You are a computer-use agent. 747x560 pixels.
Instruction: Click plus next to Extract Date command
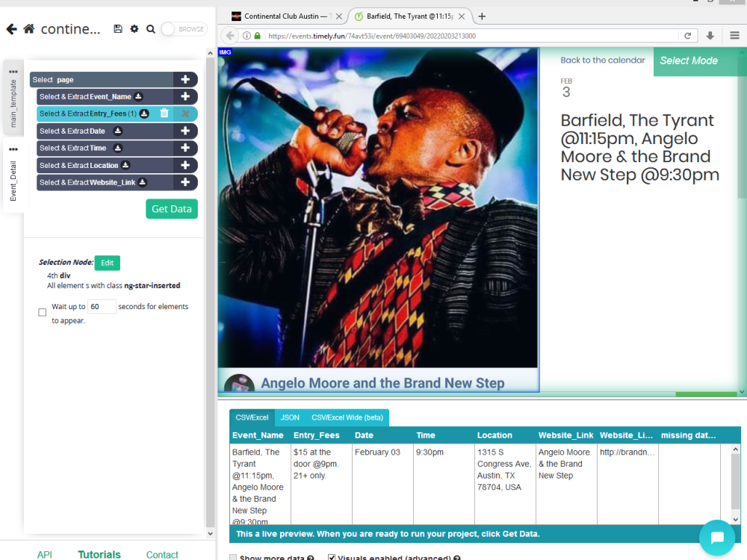(185, 131)
